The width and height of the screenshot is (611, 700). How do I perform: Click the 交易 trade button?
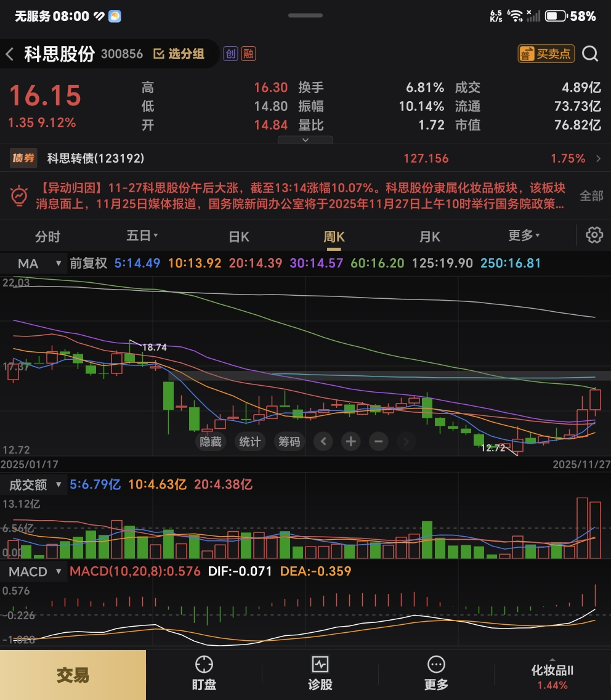[x=73, y=675]
